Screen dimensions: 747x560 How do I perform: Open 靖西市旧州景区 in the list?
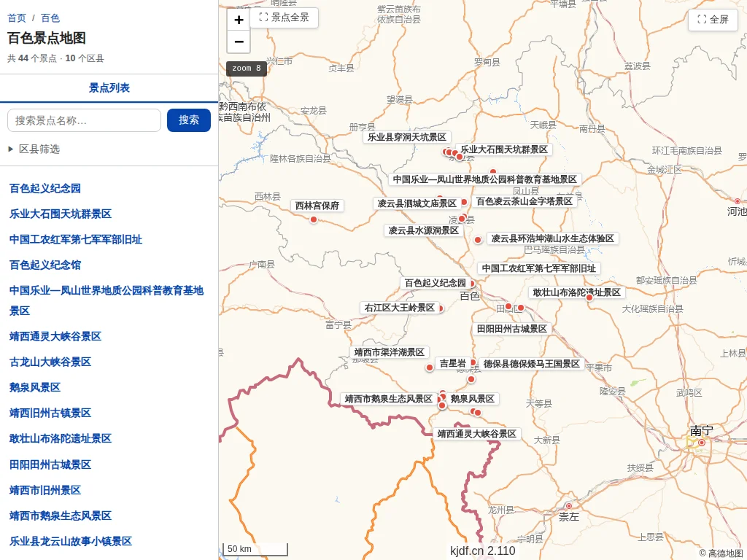(45, 490)
